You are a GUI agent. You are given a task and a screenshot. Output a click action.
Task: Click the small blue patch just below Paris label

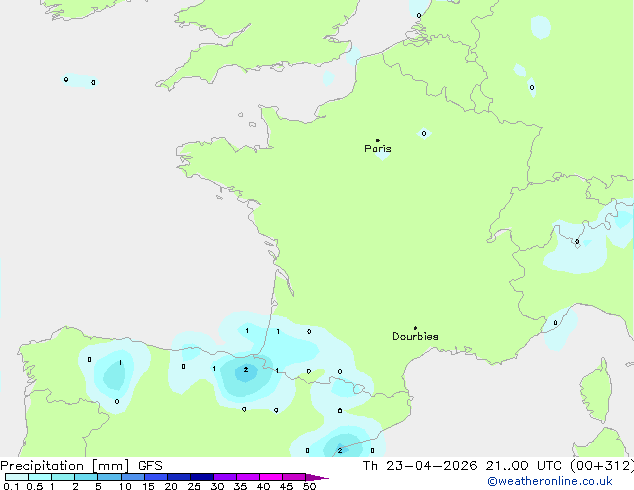382,156
